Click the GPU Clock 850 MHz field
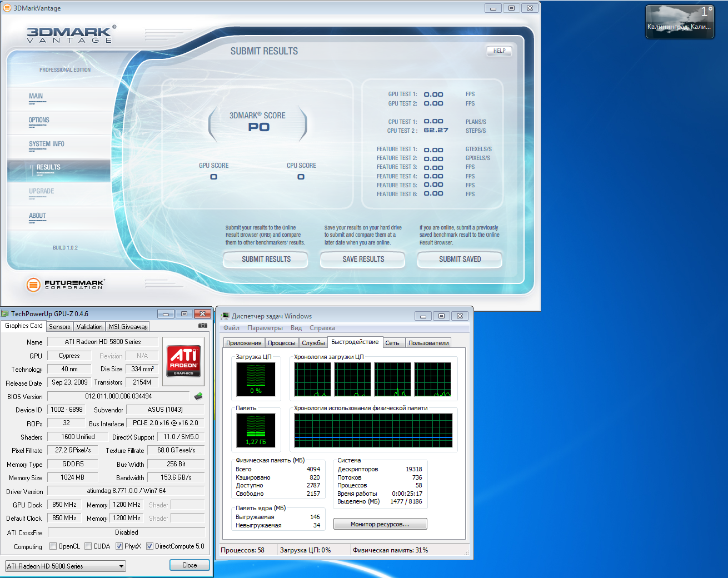728x578 pixels. pos(64,505)
